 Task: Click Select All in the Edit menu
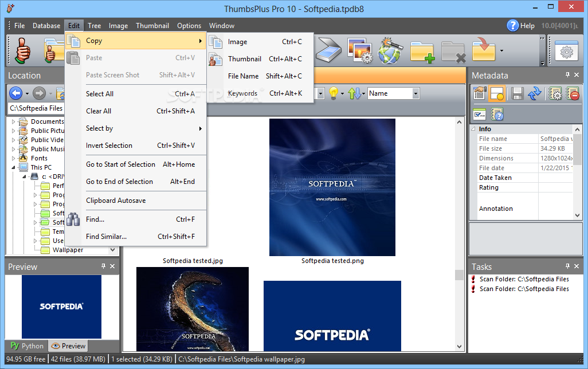[x=136, y=94]
